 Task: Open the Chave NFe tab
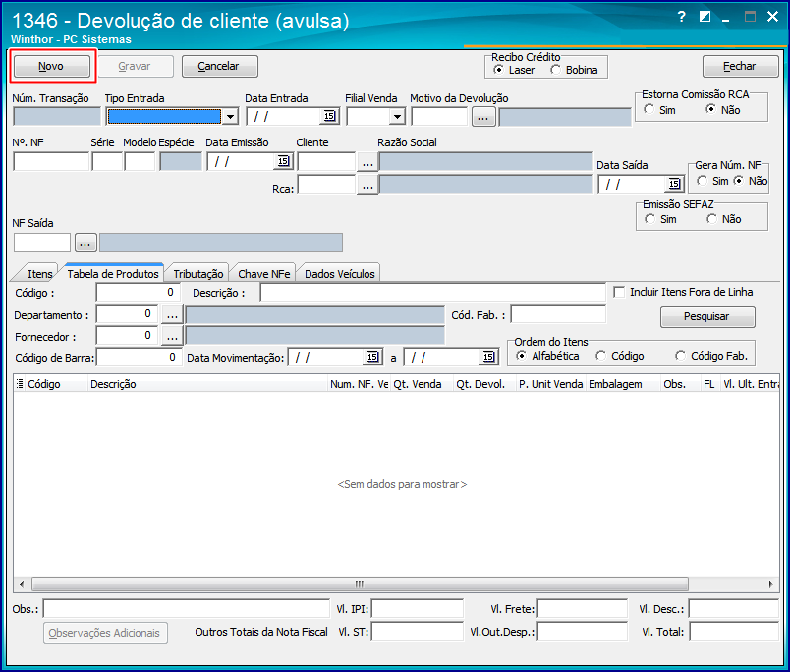point(263,273)
